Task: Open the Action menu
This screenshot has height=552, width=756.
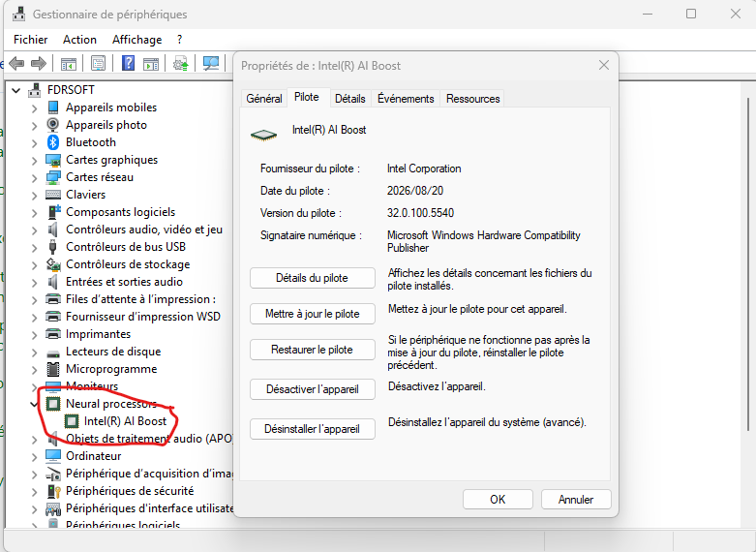Action: 79,40
